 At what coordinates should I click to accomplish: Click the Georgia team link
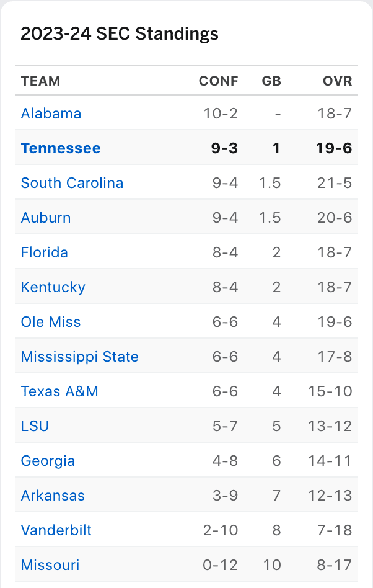[x=48, y=461]
